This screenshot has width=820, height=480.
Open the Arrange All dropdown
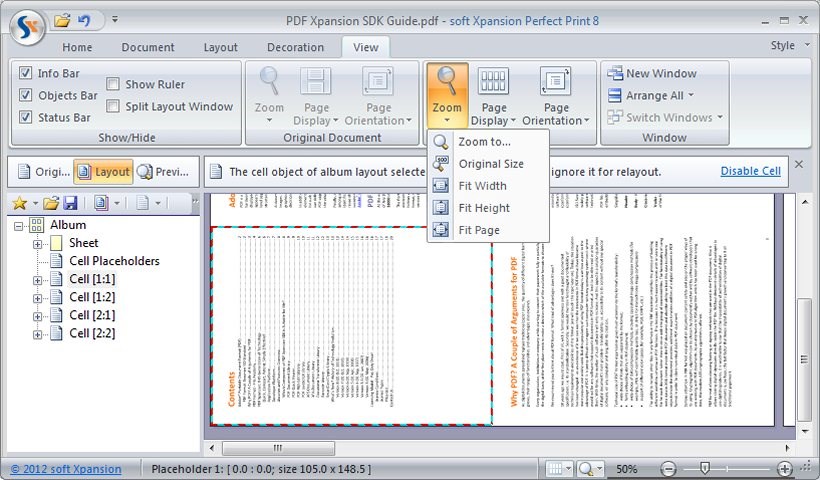point(651,95)
